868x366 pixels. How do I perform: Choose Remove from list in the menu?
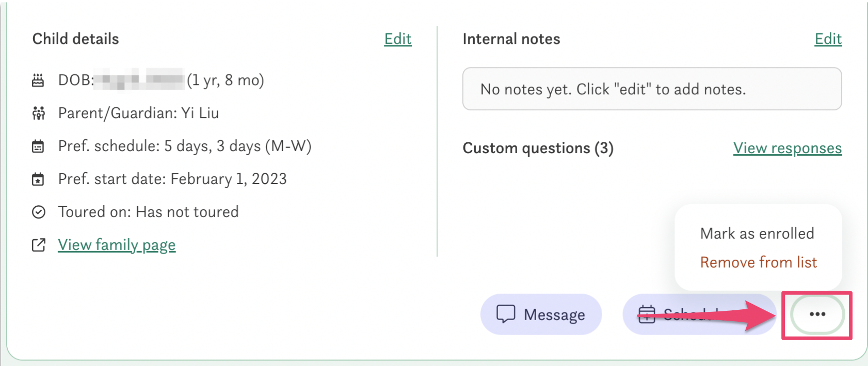pos(759,262)
